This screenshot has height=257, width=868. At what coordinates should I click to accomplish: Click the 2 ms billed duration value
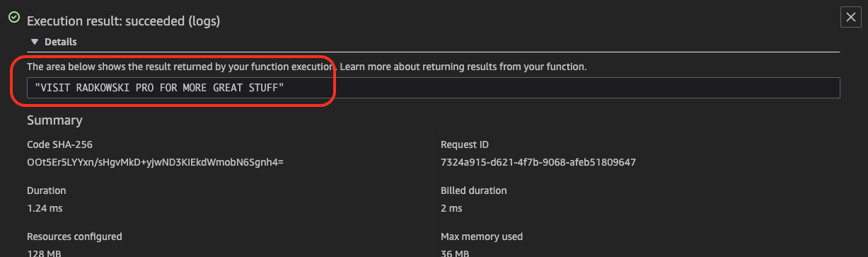point(451,208)
